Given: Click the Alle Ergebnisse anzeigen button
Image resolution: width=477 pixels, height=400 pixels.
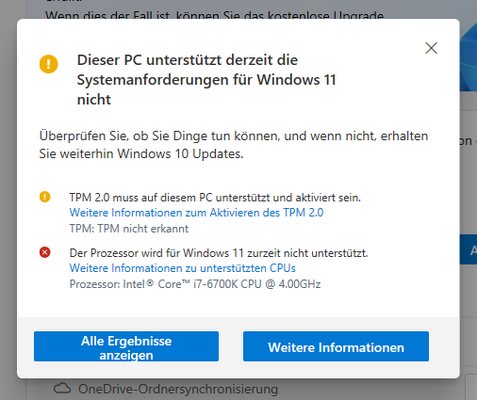Looking at the screenshot, I should 126,346.
